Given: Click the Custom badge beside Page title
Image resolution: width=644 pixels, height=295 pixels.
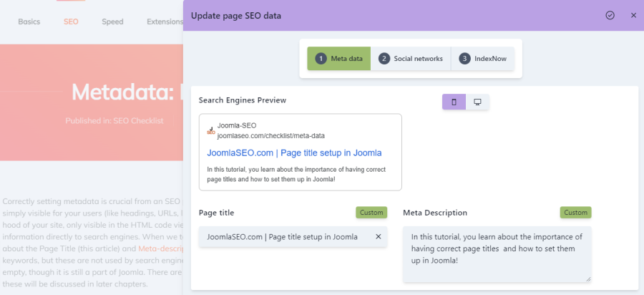Looking at the screenshot, I should (x=371, y=213).
